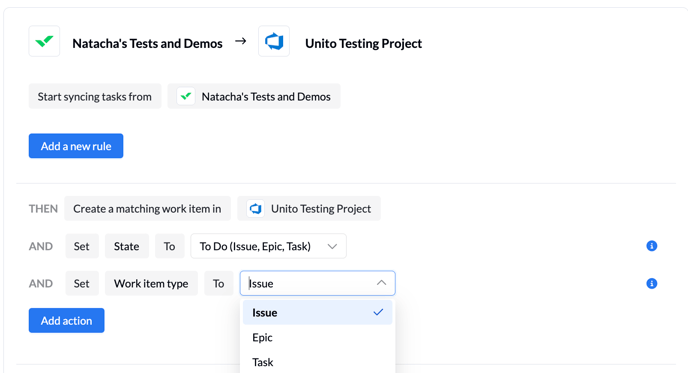Click the Azure DevOps icon in header
Screen dimensions: 688x373
pos(274,41)
